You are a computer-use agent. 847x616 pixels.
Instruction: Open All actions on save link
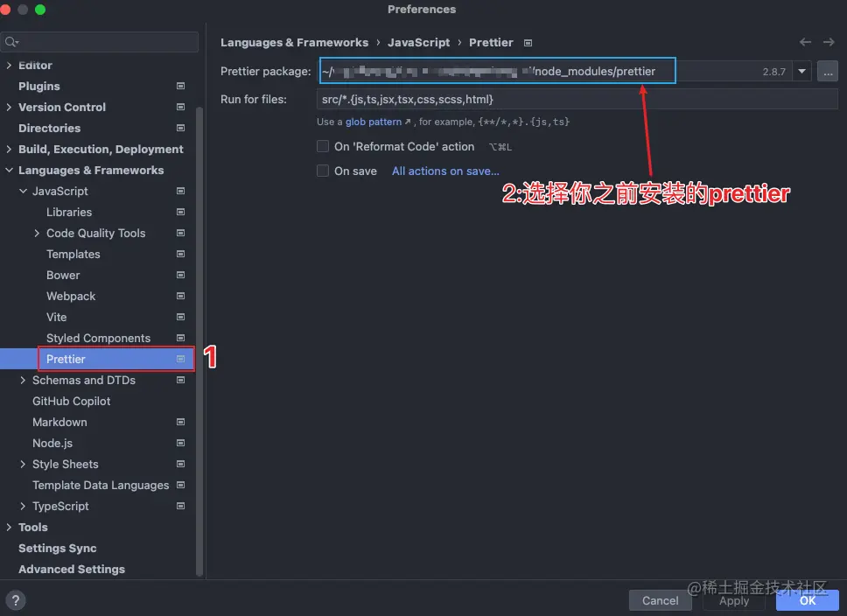445,171
